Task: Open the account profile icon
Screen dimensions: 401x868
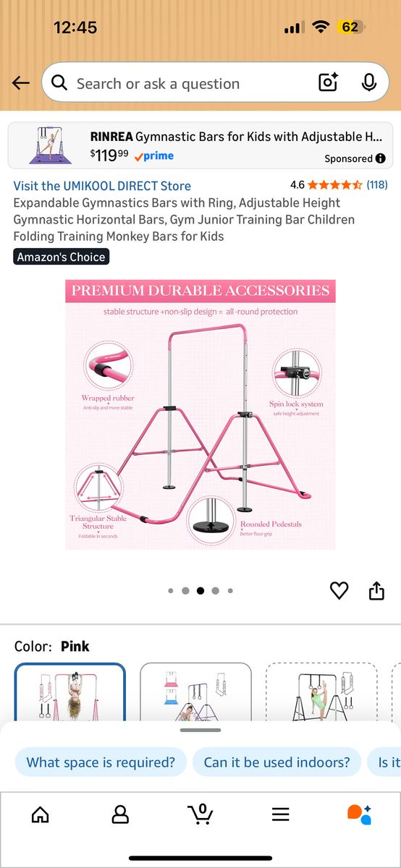Action: (x=120, y=814)
